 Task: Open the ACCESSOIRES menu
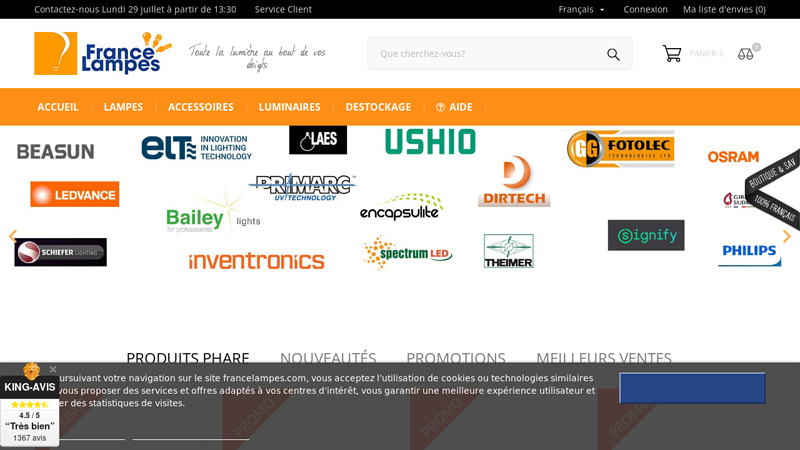click(201, 107)
